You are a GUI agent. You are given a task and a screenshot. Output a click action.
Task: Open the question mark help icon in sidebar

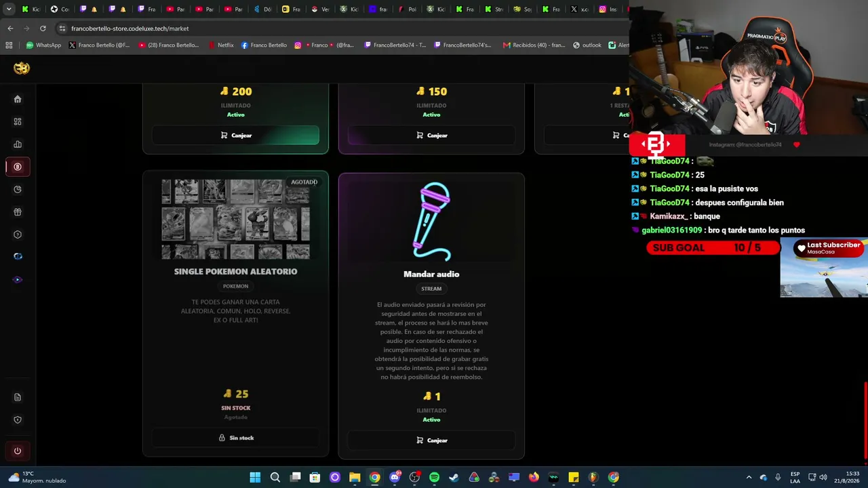(x=18, y=235)
